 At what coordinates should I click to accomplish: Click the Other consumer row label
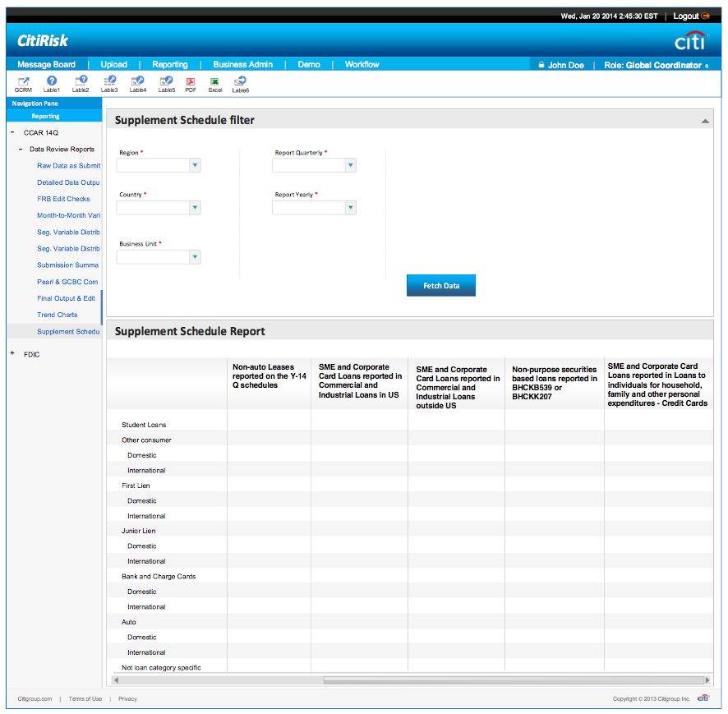coord(146,440)
